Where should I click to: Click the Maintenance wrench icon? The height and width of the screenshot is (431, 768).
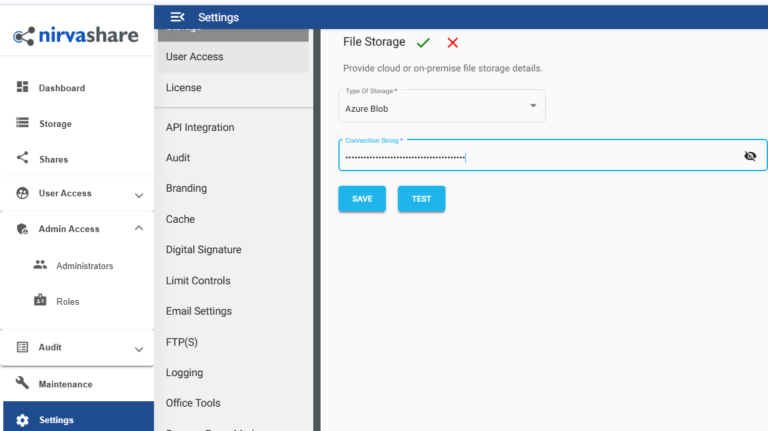point(23,383)
